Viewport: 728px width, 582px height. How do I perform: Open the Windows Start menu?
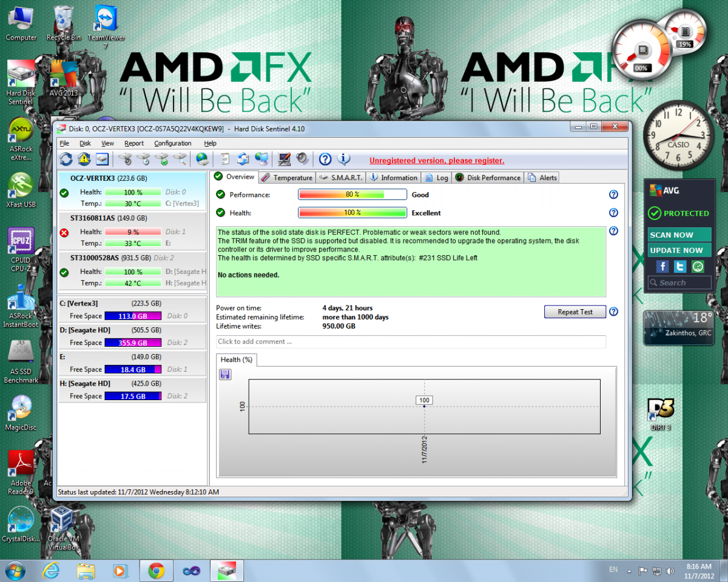point(16,570)
